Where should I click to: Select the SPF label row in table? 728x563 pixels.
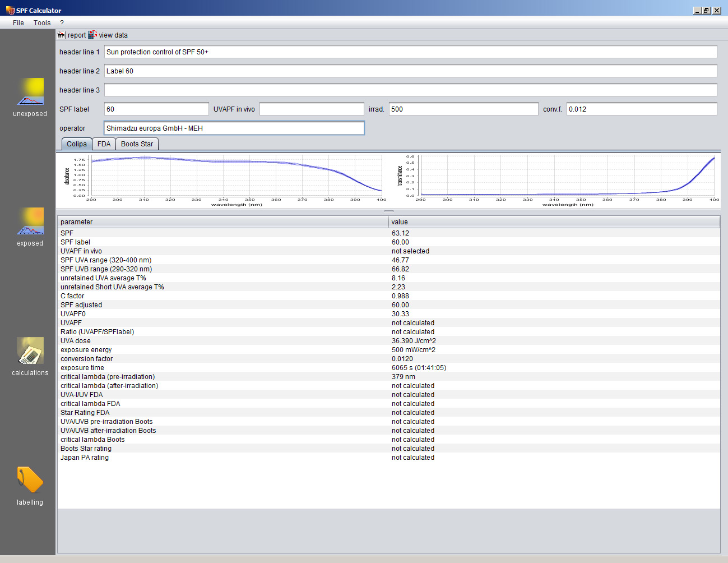click(388, 242)
